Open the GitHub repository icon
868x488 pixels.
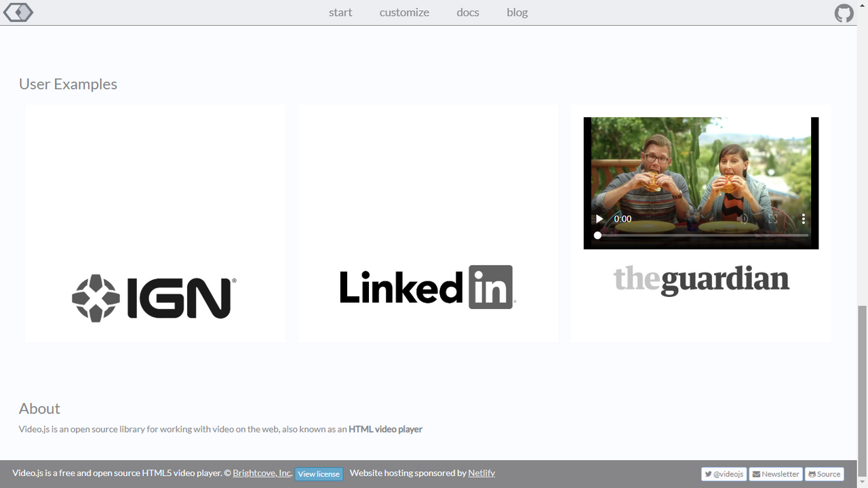pyautogui.click(x=844, y=13)
